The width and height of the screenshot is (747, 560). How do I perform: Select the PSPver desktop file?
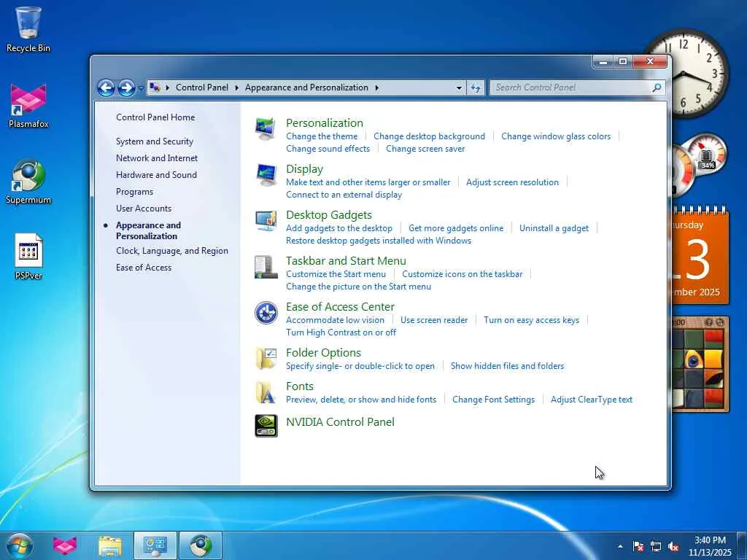28,256
